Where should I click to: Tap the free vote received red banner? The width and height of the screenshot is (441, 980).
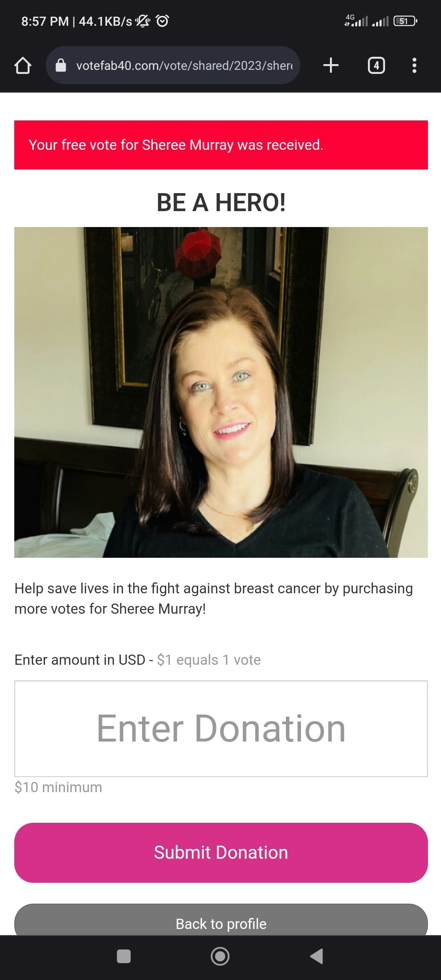click(x=221, y=145)
